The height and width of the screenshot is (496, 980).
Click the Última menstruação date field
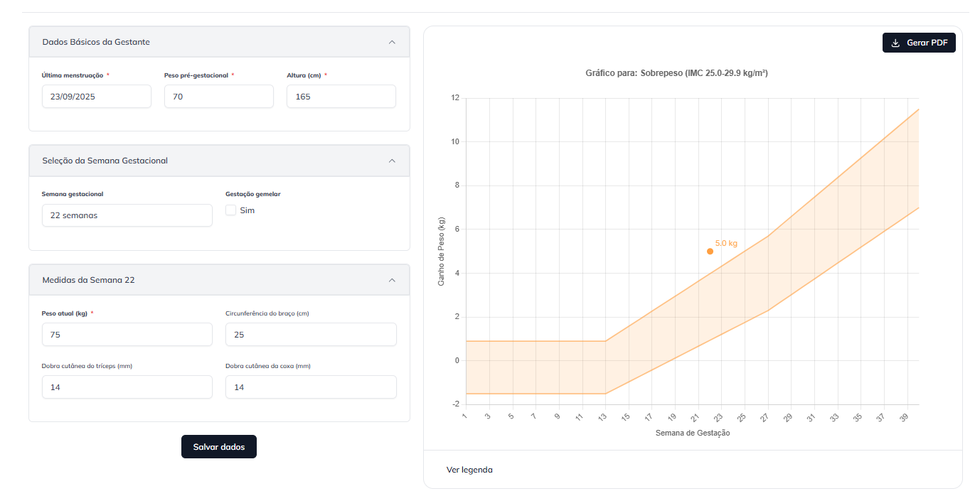click(x=97, y=97)
